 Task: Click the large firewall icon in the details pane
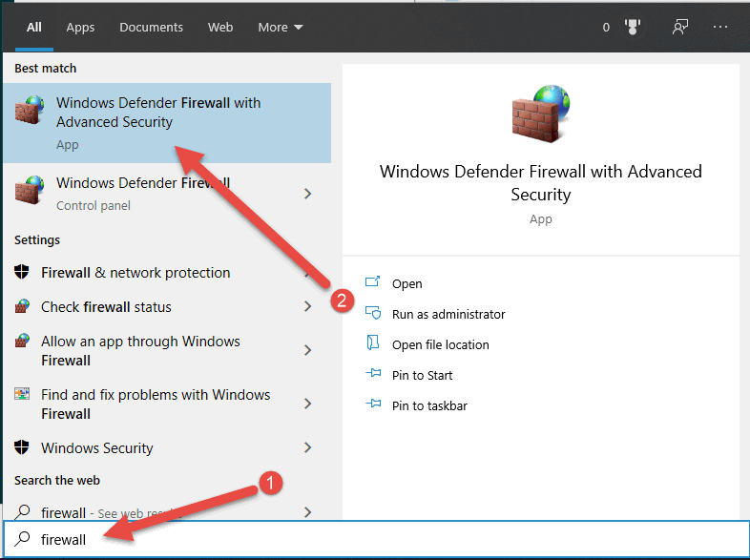pyautogui.click(x=540, y=114)
